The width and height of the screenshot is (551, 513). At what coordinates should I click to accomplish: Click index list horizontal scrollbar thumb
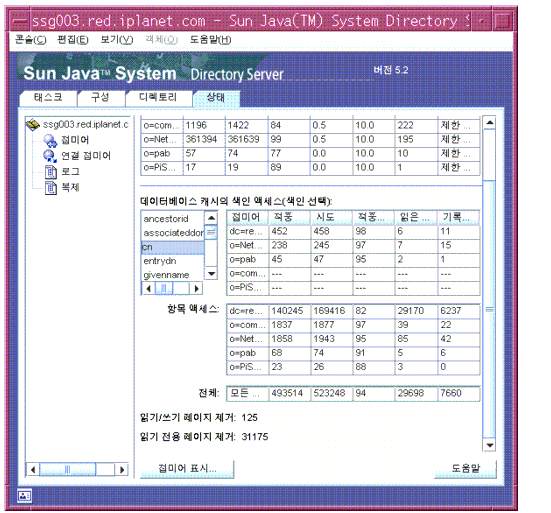click(164, 288)
